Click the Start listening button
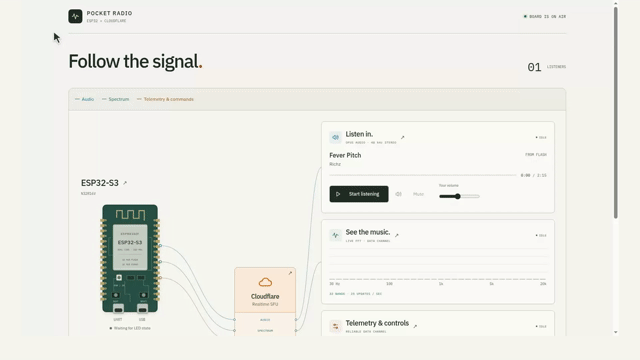The height and width of the screenshot is (360, 640). point(359,194)
